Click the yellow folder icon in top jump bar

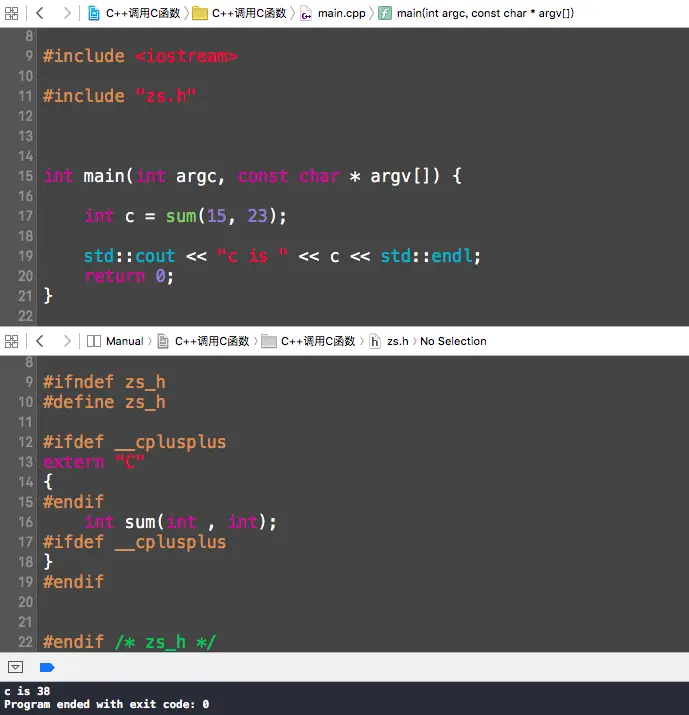[200, 13]
